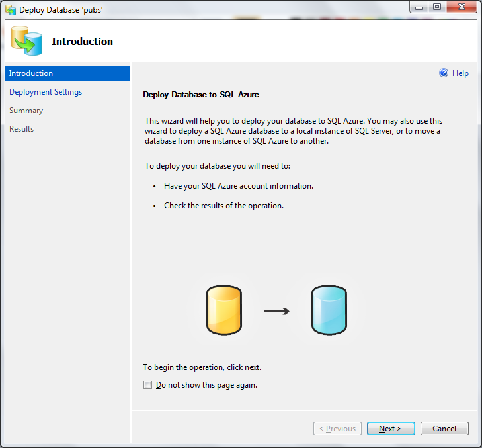Screen dimensions: 482x448
Task: Go to Deployment Settings step
Action: point(46,92)
